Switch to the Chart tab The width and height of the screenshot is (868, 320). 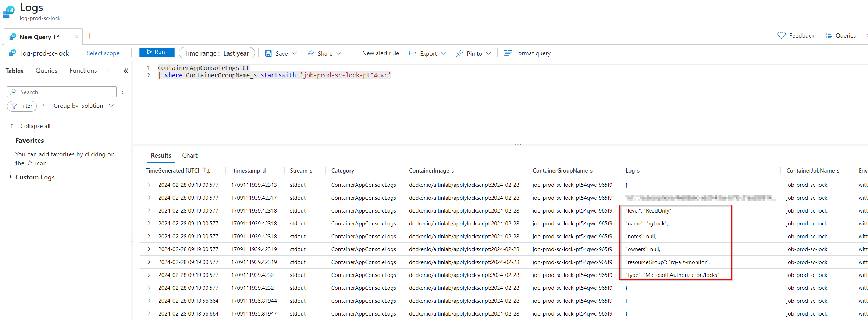coord(190,156)
